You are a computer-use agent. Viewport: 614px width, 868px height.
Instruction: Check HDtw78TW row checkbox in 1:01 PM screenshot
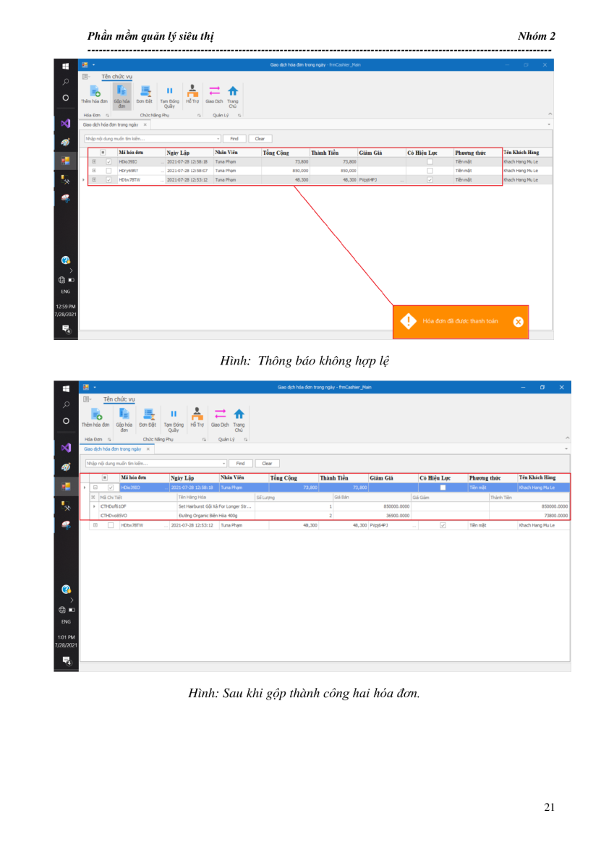pyautogui.click(x=111, y=525)
